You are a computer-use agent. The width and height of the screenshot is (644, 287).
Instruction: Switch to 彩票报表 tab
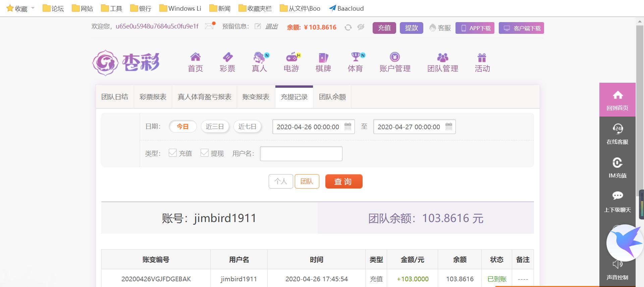click(x=153, y=97)
